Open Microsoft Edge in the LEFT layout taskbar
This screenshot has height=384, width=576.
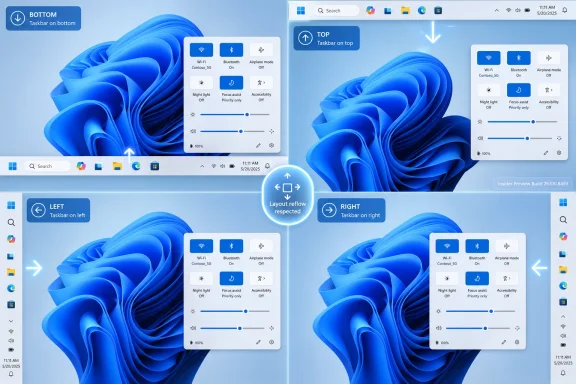[x=11, y=288]
